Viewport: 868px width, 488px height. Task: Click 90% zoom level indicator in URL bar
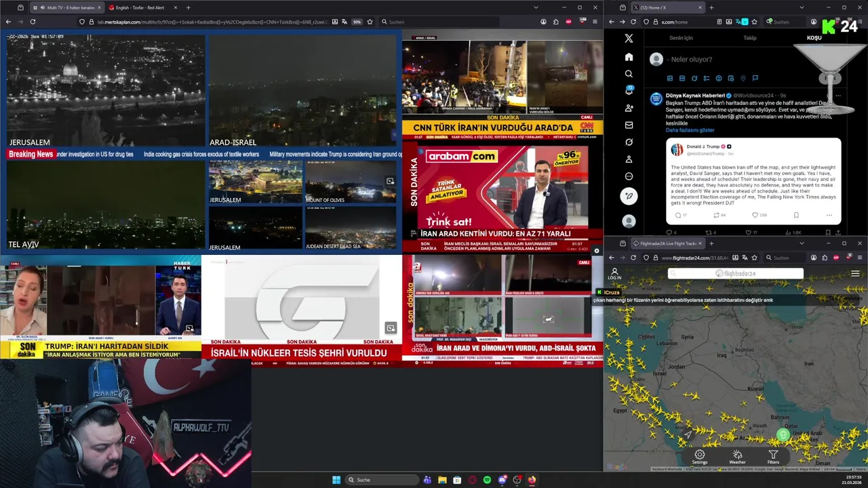tap(357, 22)
